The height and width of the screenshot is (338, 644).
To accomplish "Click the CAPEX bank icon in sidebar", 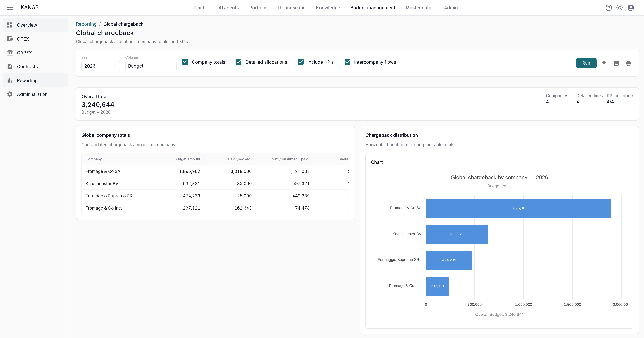I will tap(10, 52).
